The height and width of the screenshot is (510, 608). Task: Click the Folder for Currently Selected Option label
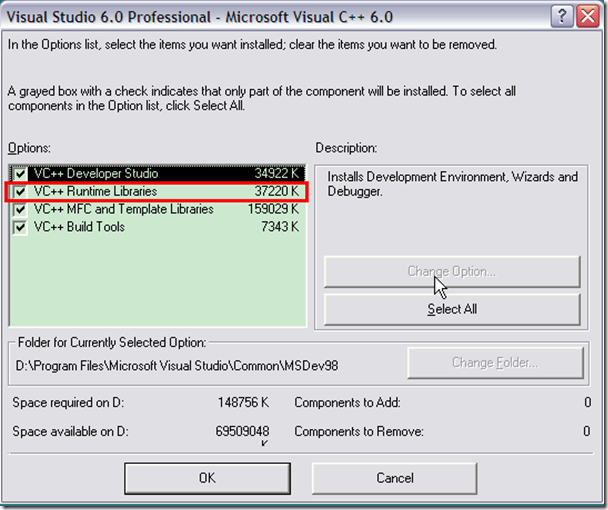tap(112, 342)
